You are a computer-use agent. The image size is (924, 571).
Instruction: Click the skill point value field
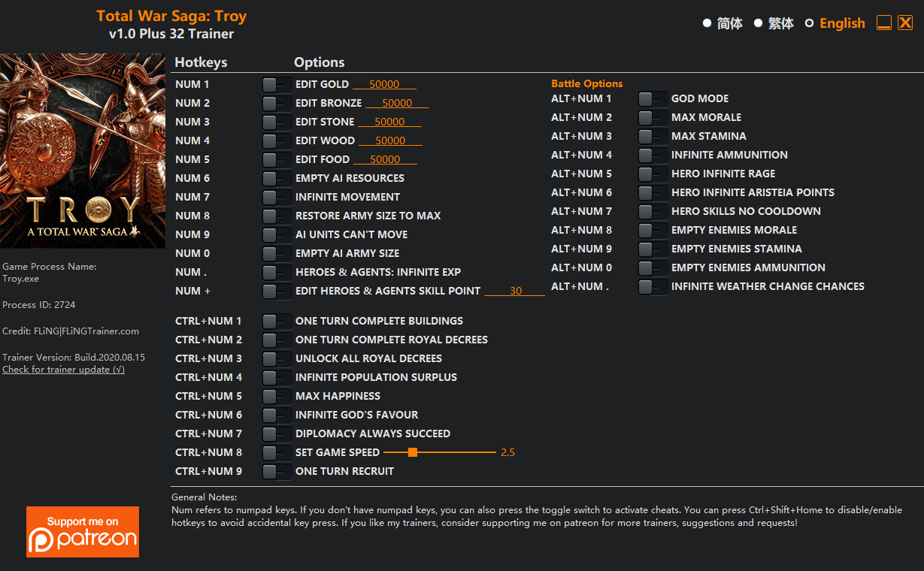coord(515,291)
